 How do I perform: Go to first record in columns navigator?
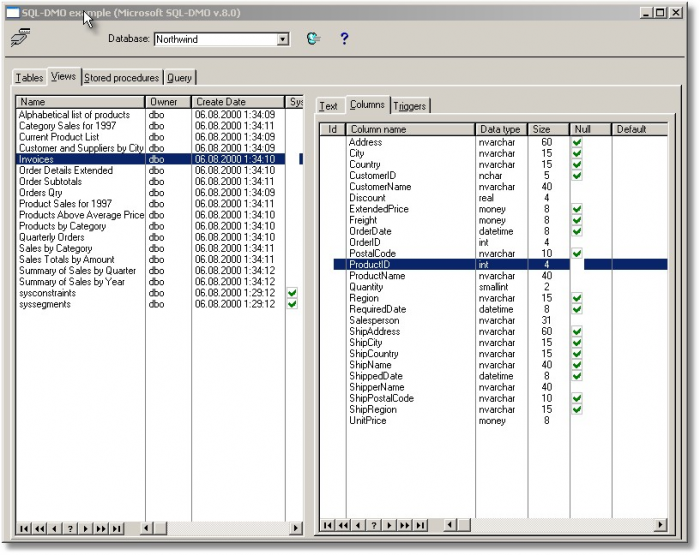pos(328,525)
